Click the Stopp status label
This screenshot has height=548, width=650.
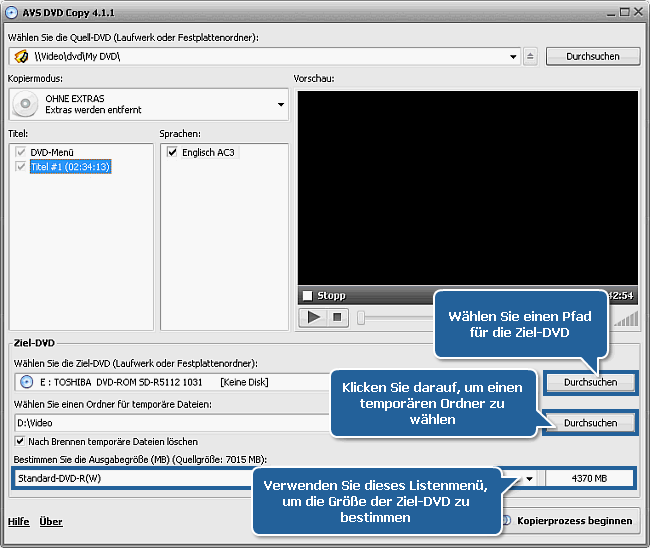[x=331, y=296]
